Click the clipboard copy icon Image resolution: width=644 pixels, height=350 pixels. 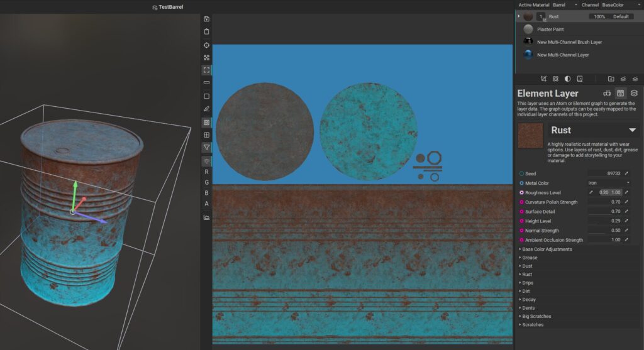coord(206,31)
